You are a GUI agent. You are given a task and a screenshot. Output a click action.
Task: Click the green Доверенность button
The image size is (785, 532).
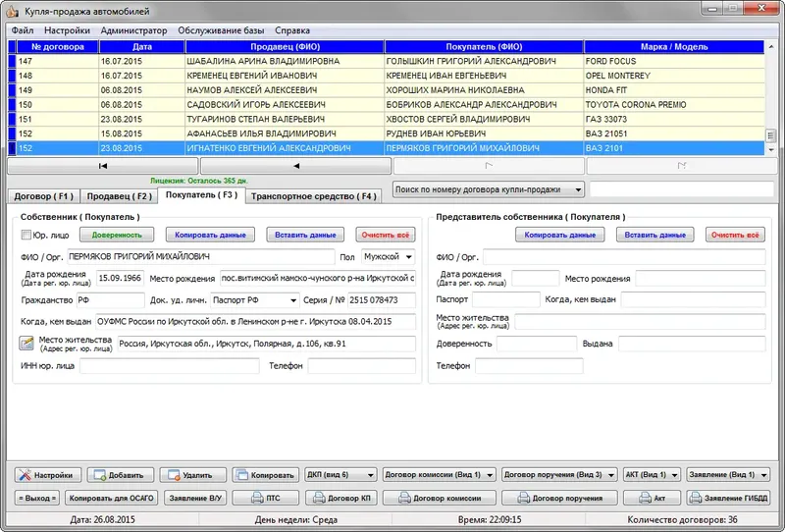pyautogui.click(x=117, y=235)
